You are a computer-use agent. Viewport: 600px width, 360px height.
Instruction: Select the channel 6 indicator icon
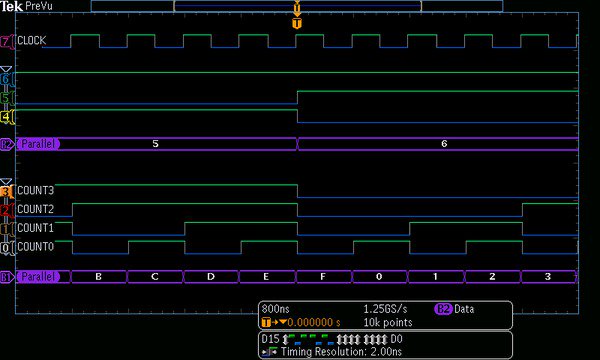(x=6, y=79)
